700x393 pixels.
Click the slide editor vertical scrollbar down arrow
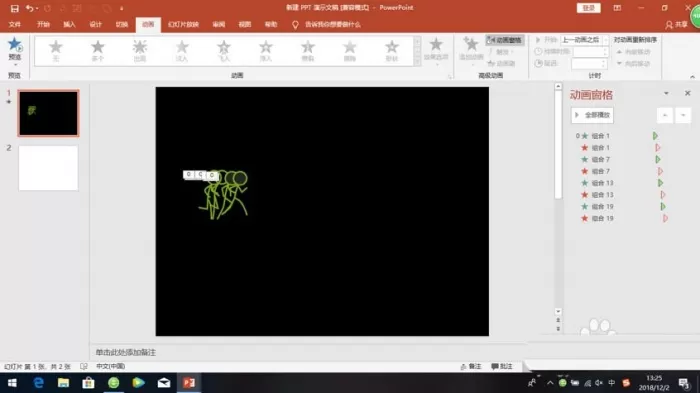click(558, 312)
